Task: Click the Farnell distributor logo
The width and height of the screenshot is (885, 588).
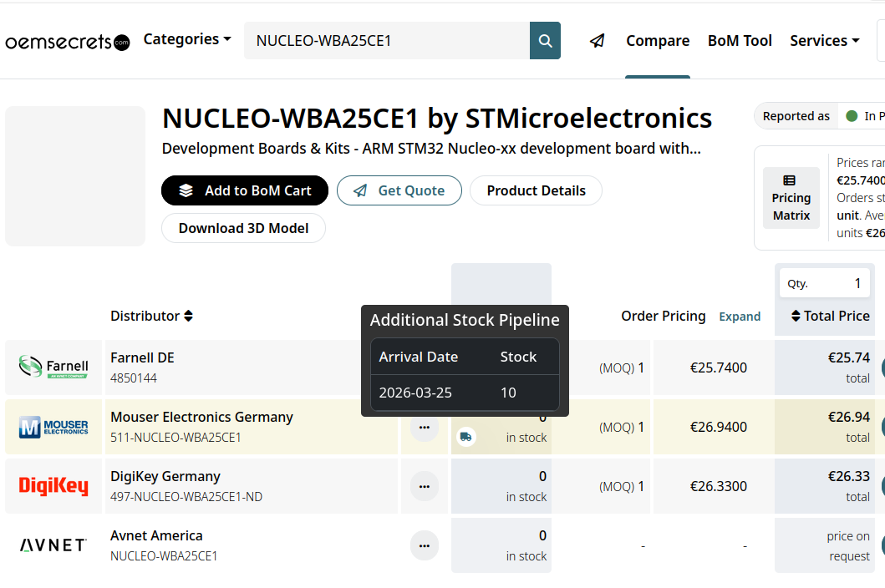Action: click(x=53, y=367)
